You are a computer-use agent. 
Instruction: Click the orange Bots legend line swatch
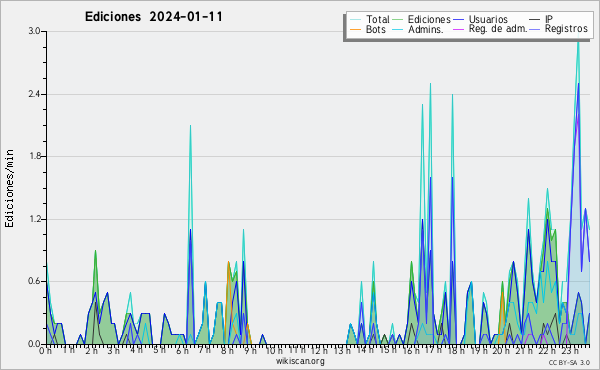coord(355,29)
